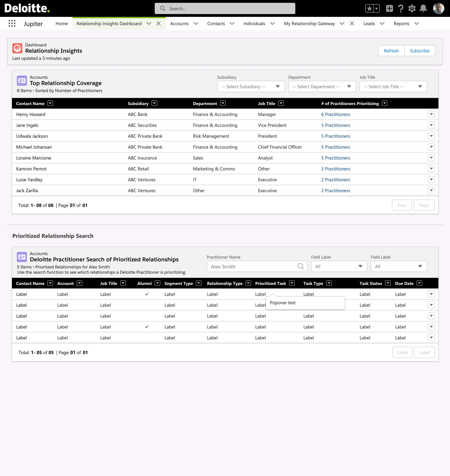Click the Refresh button
This screenshot has height=476, width=450.
pyautogui.click(x=391, y=51)
